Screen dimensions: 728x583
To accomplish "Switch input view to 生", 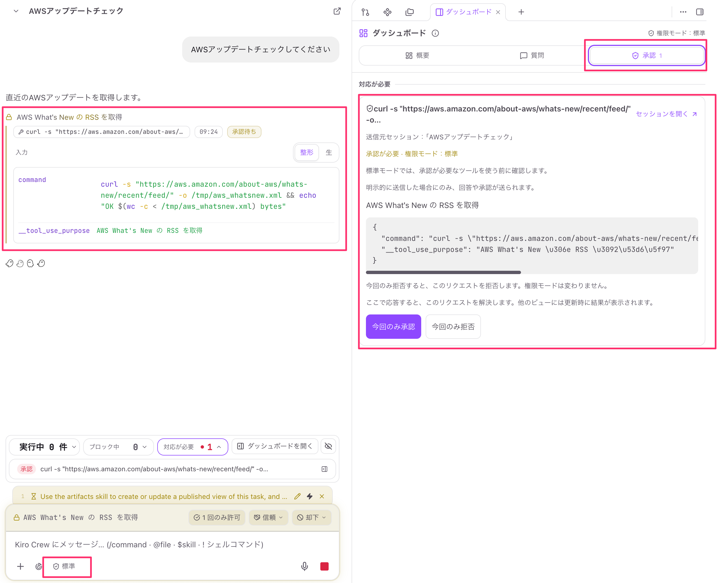I will pyautogui.click(x=329, y=152).
